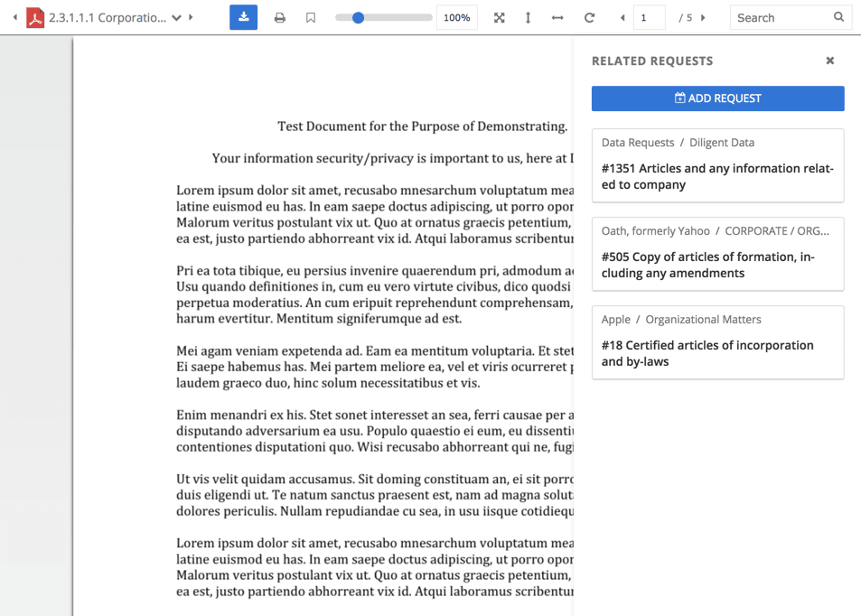The height and width of the screenshot is (616, 861).
Task: Click the Add Request button
Action: [x=717, y=98]
